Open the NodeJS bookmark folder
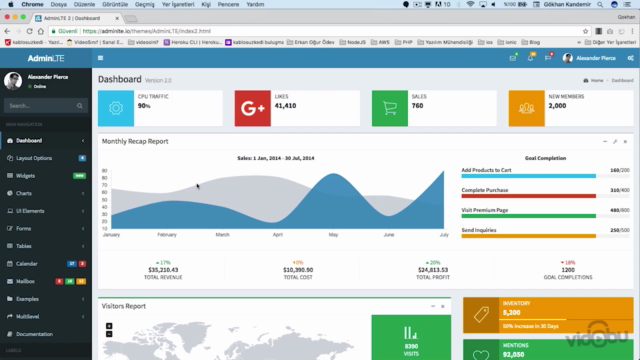Viewport: 640px width, 360px height. 352,42
